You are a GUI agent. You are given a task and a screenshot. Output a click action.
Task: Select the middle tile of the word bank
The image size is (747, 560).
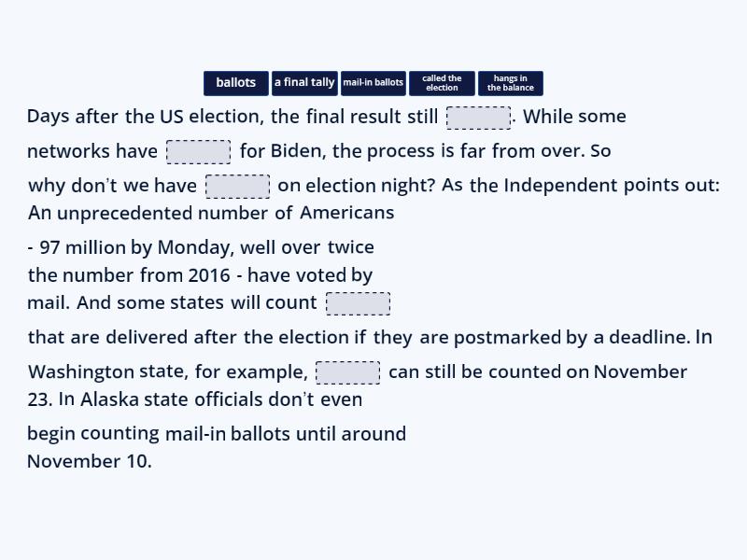(x=373, y=83)
